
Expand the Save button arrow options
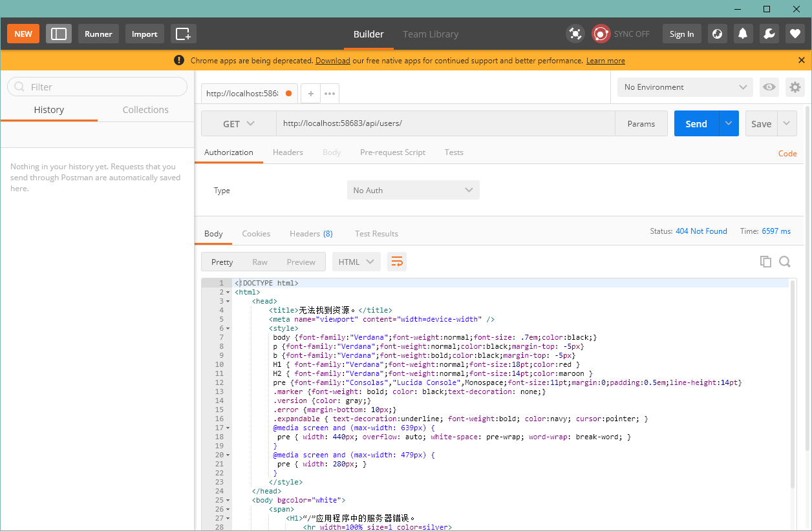pyautogui.click(x=787, y=123)
